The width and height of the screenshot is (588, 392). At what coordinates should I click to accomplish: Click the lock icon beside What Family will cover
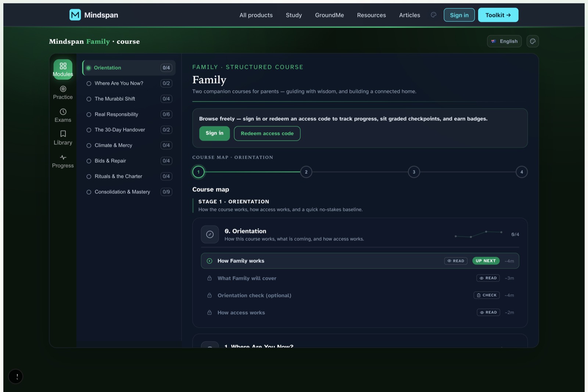click(x=209, y=278)
